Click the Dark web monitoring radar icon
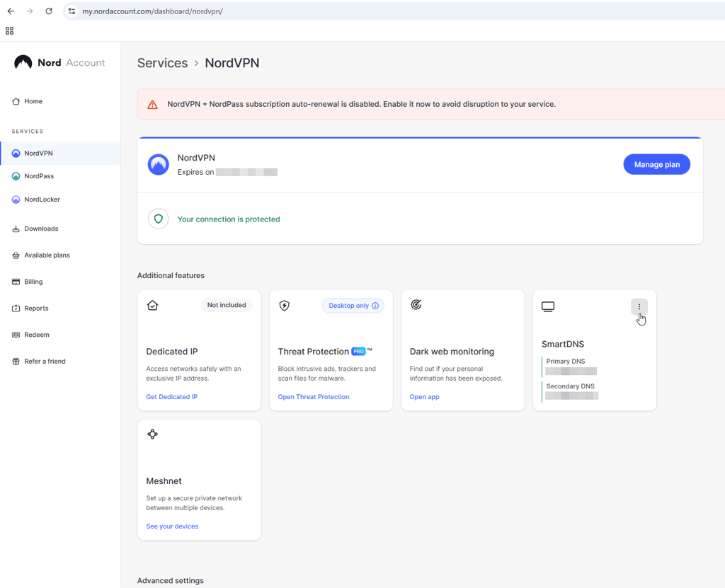The width and height of the screenshot is (725, 588). click(416, 305)
